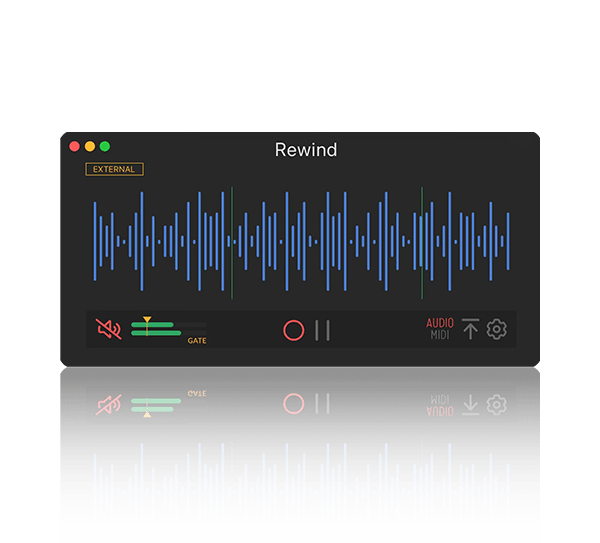This screenshot has height=543, width=600.
Task: Click the Rewind window title
Action: (x=306, y=150)
